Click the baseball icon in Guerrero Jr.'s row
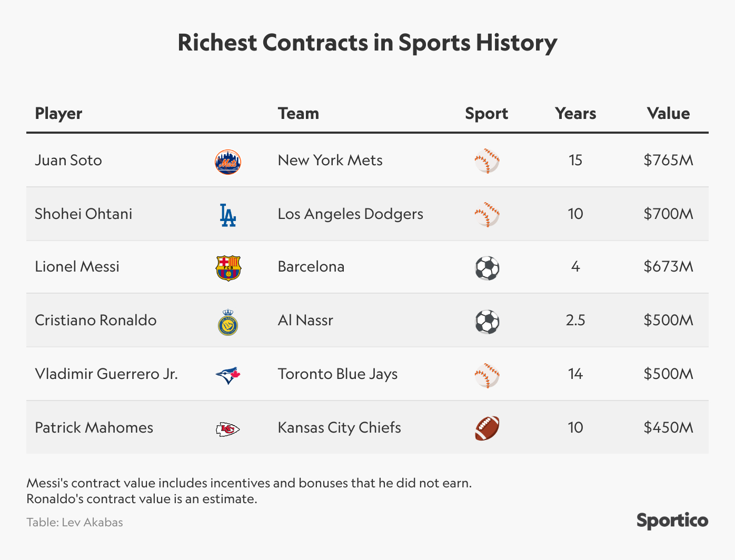Viewport: 735px width, 560px height. click(487, 375)
